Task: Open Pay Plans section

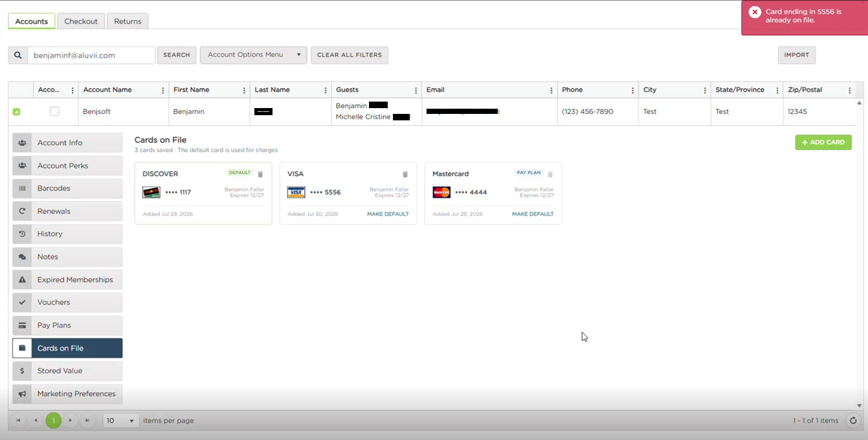Action: pos(67,325)
